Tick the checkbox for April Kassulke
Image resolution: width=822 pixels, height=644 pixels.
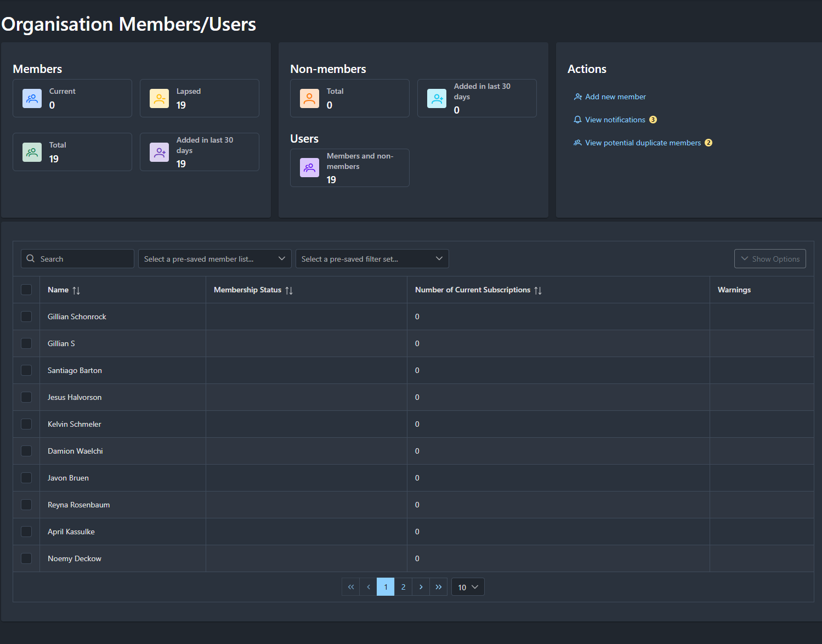point(26,532)
